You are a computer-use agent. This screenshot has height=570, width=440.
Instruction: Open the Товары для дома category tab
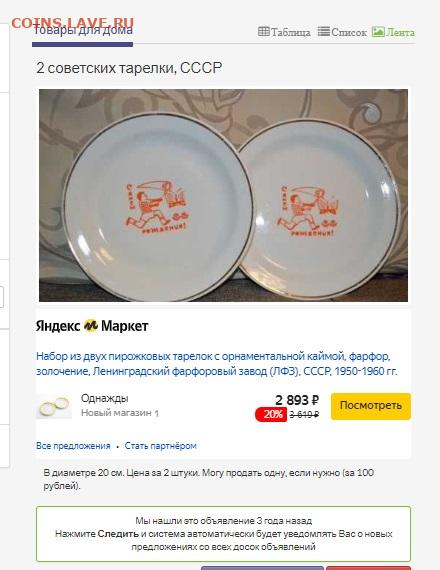[x=83, y=31]
